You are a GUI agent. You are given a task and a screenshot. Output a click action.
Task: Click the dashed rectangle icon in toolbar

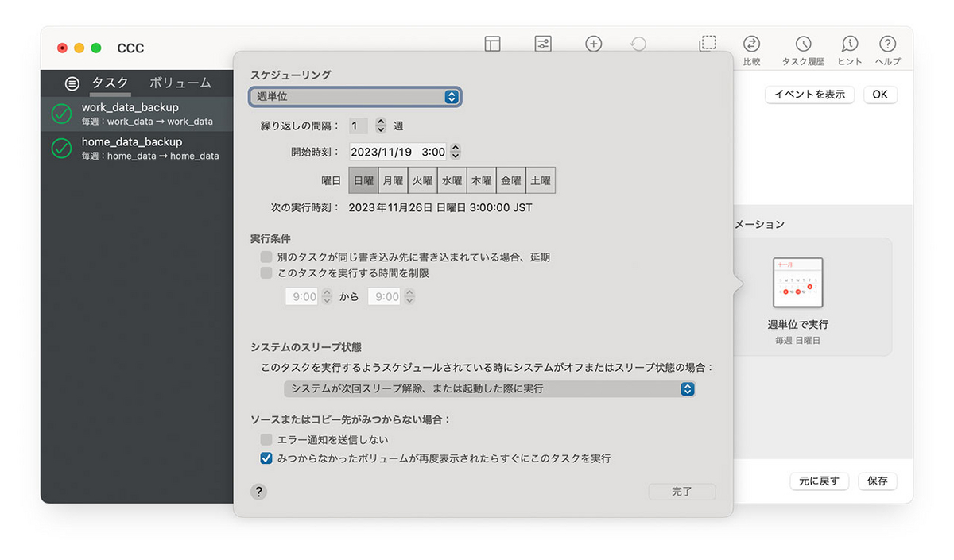707,44
